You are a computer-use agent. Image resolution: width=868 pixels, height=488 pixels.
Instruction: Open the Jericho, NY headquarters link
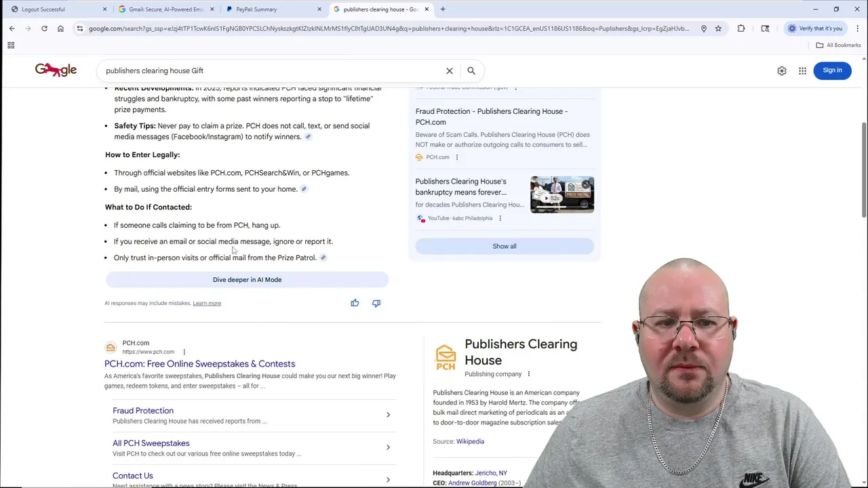pos(491,473)
